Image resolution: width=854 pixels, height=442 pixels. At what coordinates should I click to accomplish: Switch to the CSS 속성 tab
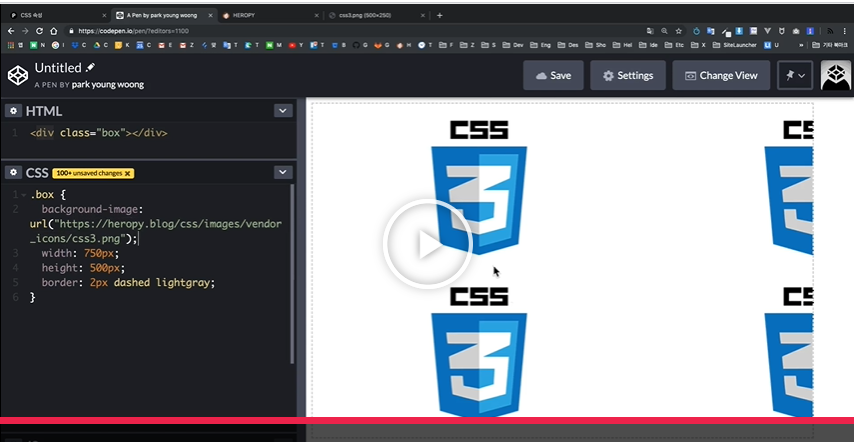point(57,15)
